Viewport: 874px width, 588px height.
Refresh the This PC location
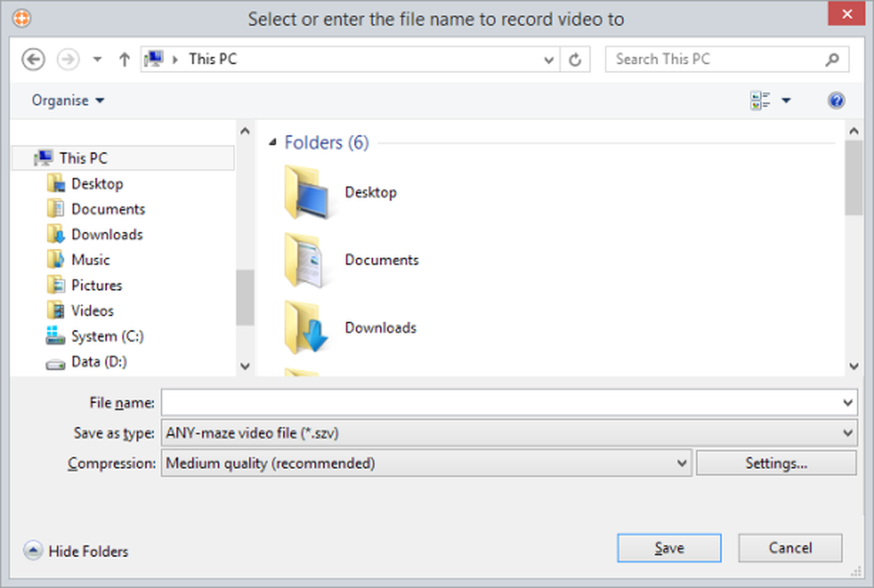click(575, 60)
